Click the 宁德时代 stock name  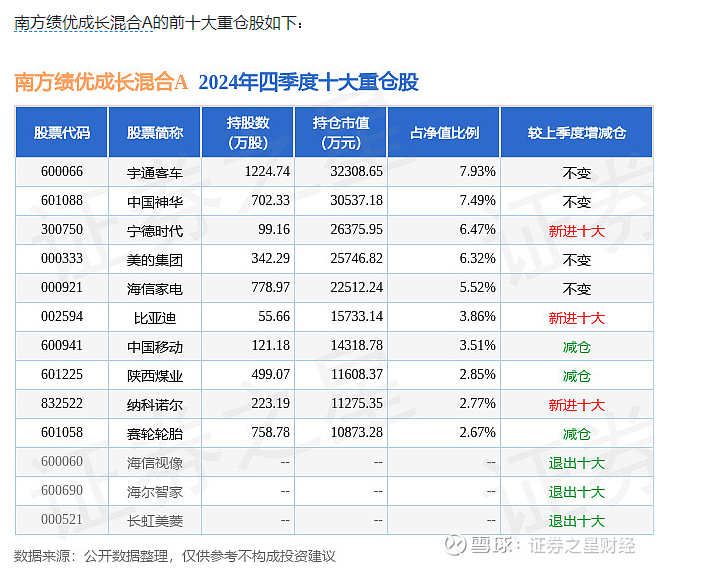click(x=155, y=231)
